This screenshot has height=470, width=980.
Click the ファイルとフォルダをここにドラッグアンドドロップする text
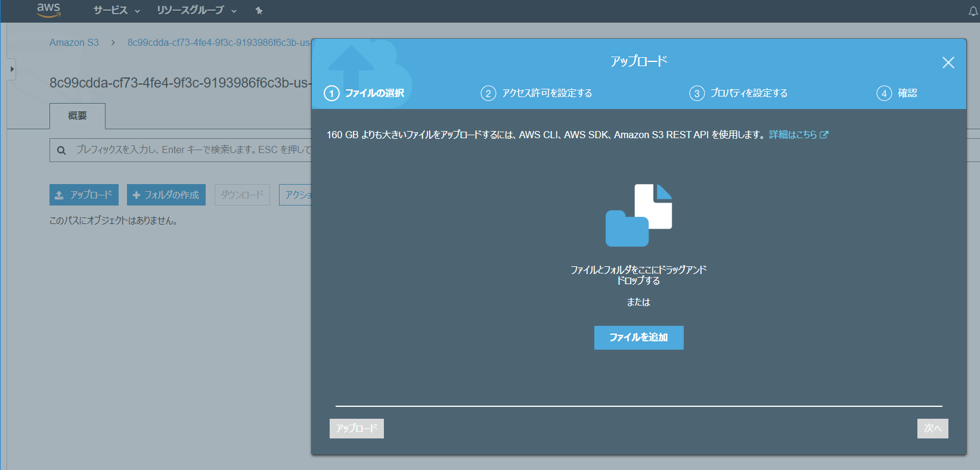(638, 275)
